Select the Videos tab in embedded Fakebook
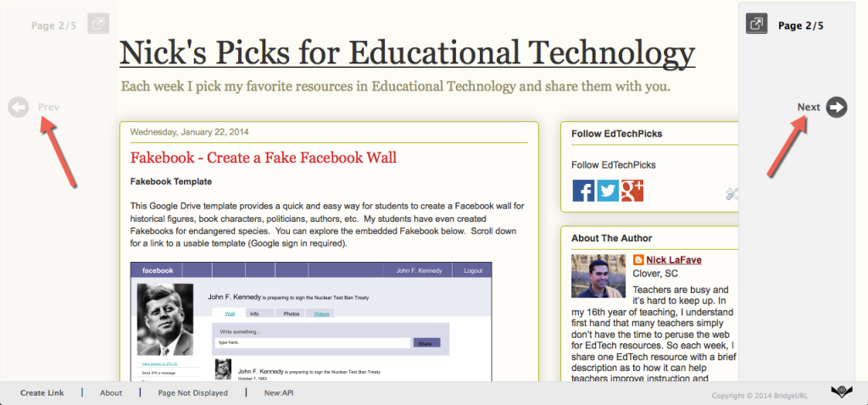 [x=321, y=313]
